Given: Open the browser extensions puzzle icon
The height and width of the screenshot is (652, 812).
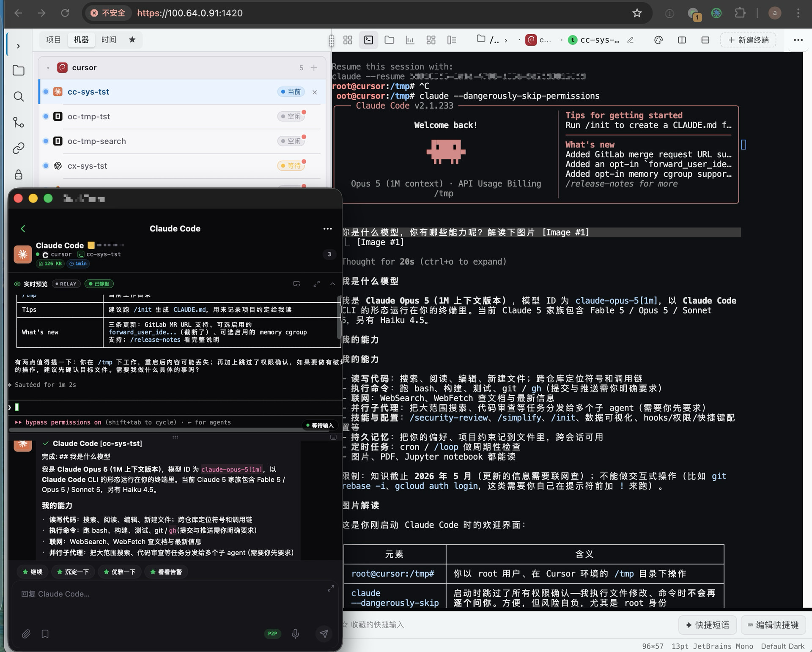Looking at the screenshot, I should coord(740,13).
